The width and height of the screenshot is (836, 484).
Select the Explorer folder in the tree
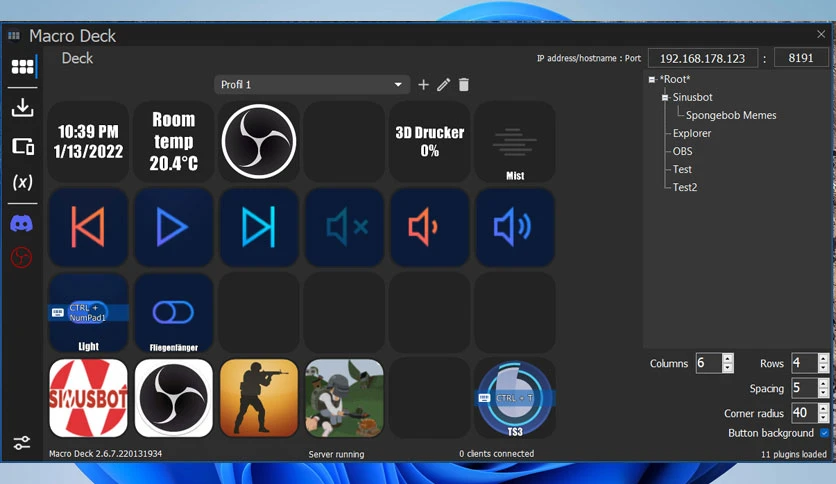[692, 133]
